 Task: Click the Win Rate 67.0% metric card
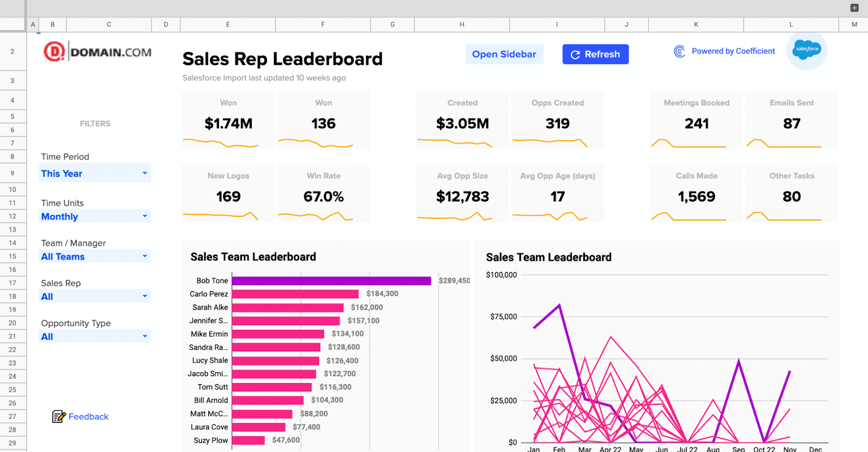pyautogui.click(x=323, y=193)
